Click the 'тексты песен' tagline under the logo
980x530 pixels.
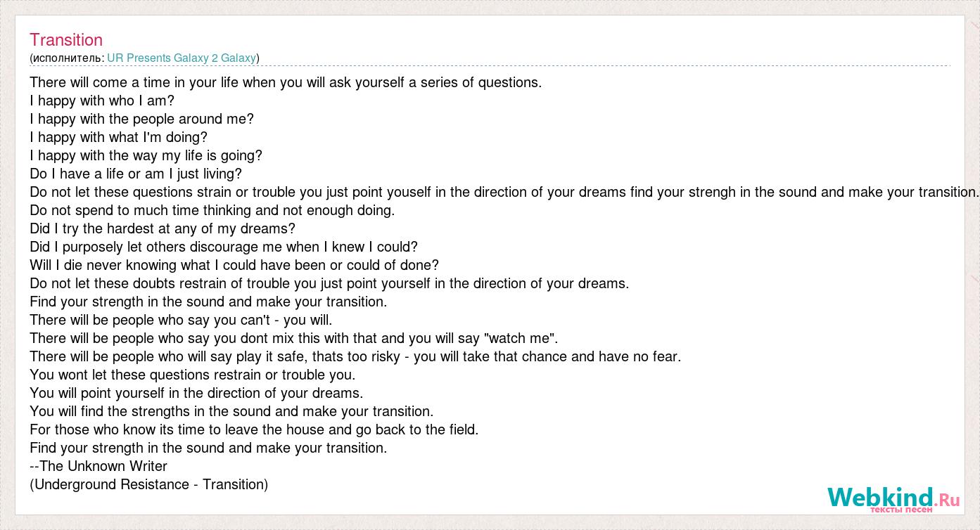pyautogui.click(x=901, y=509)
